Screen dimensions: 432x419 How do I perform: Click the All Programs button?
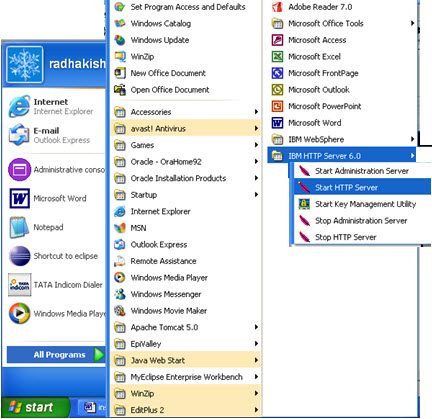(x=56, y=355)
